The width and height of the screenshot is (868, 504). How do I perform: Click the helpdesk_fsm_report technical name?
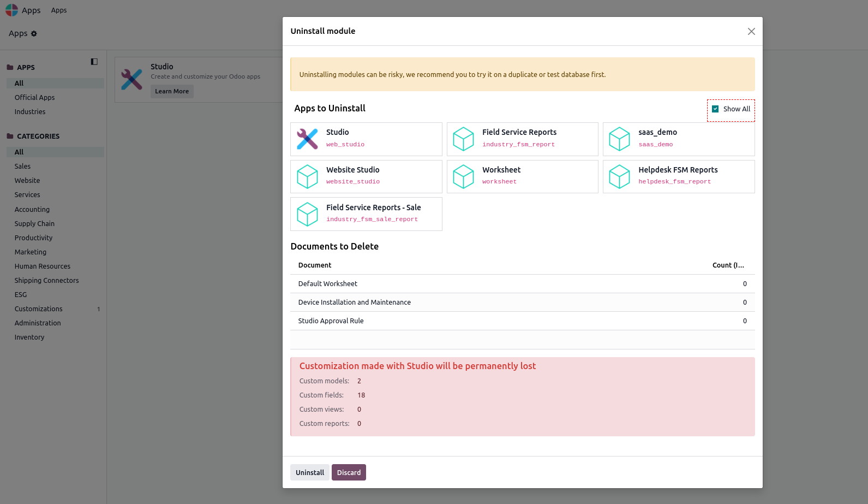pyautogui.click(x=675, y=182)
